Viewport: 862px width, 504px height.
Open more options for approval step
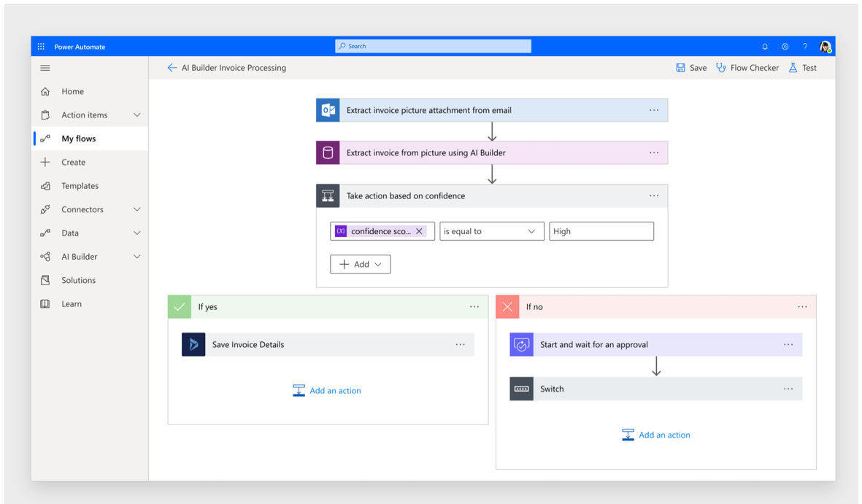pos(788,344)
